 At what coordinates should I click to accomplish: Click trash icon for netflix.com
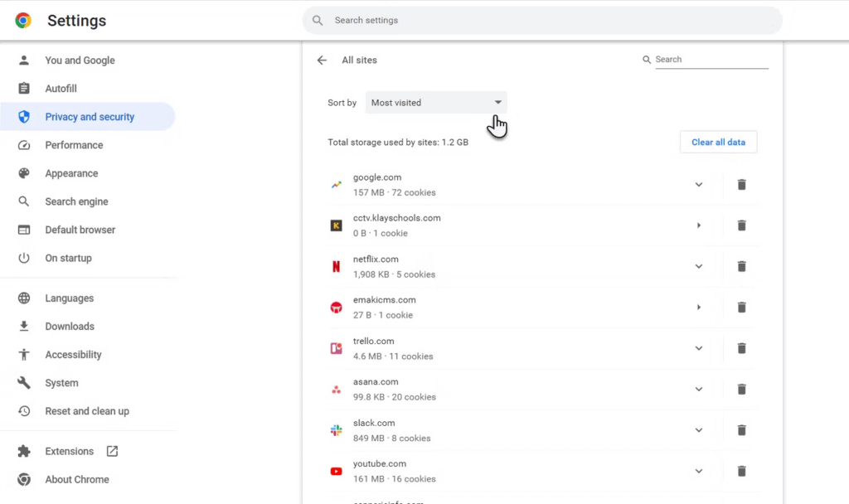coord(741,267)
